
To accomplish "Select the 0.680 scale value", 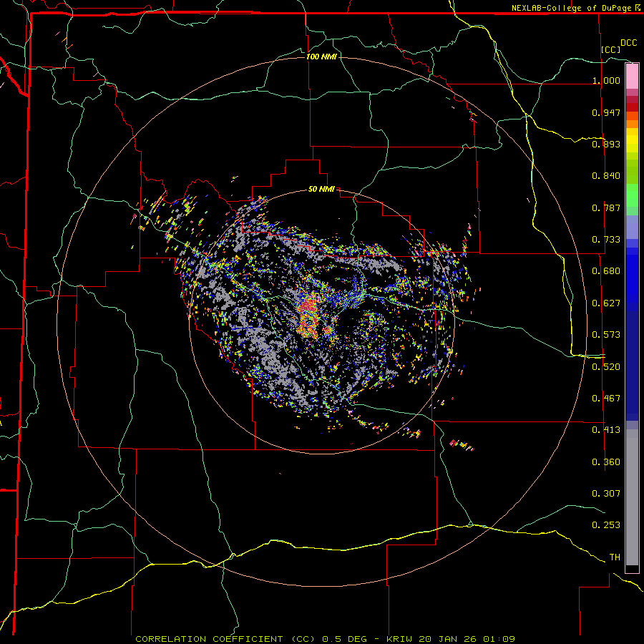I will coord(606,271).
